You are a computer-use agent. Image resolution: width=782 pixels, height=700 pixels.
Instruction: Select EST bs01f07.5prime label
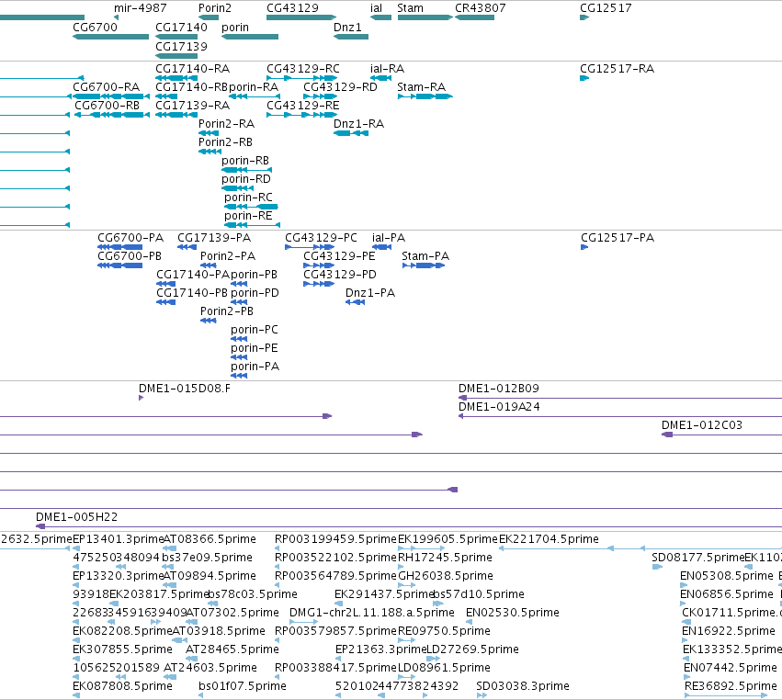point(243,686)
